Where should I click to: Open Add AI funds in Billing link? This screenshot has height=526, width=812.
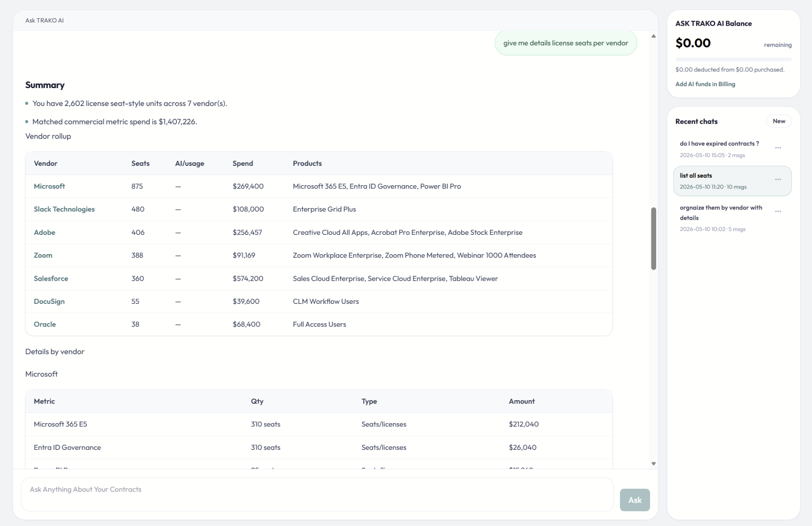(705, 84)
